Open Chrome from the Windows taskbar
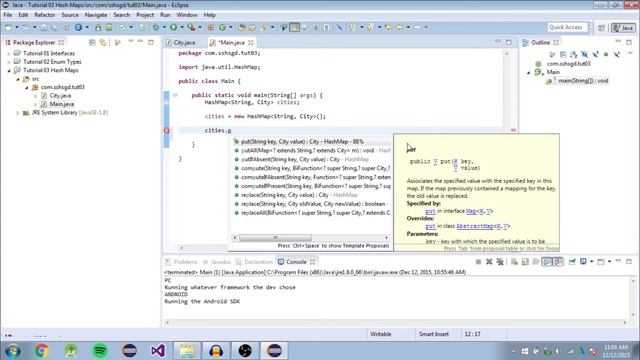This screenshot has height=360, width=640. [41, 351]
